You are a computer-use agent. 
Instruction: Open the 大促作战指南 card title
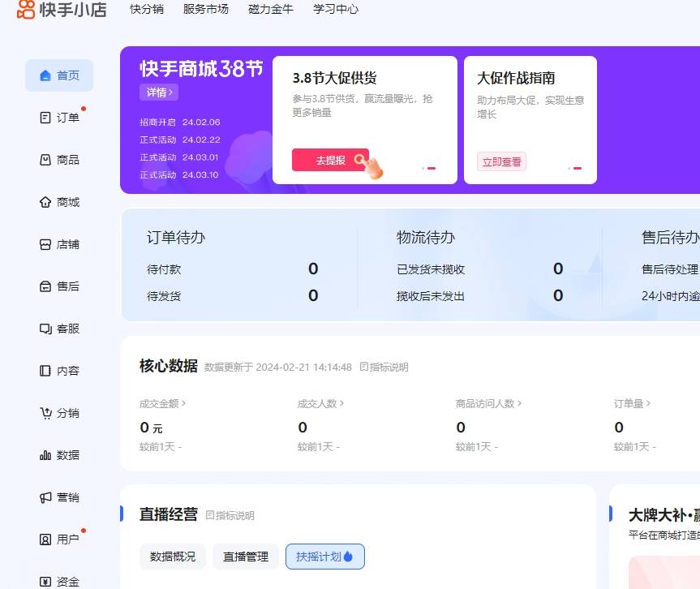[x=516, y=78]
